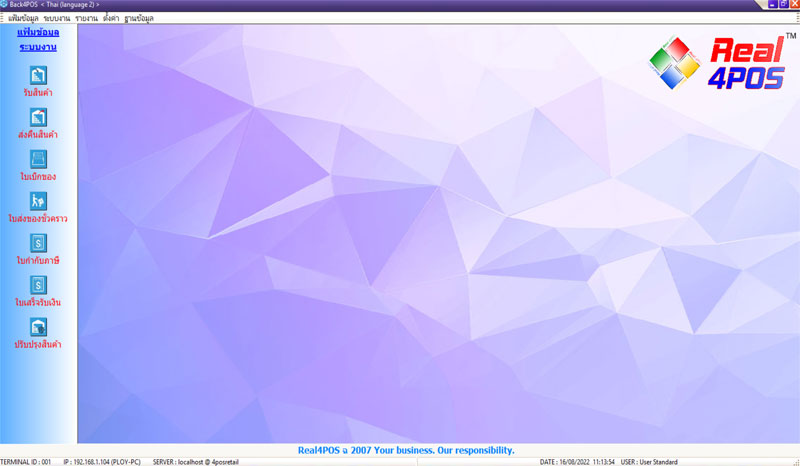Open the ใบเสร็จรับเงิน receipt icon
Viewport: 800px width, 466px height.
39,285
